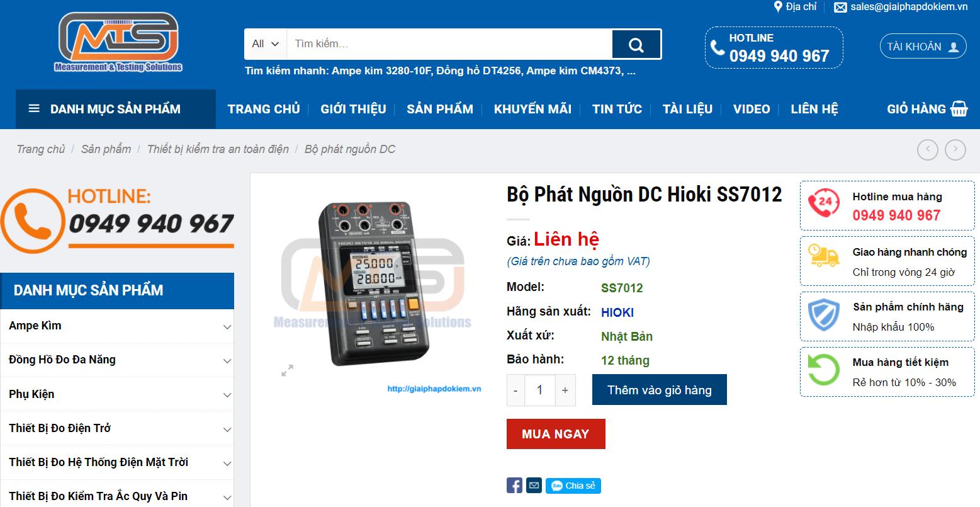980x507 pixels.
Task: Expand Thiết Bị Đo Điện Trở category
Action: pyautogui.click(x=227, y=430)
